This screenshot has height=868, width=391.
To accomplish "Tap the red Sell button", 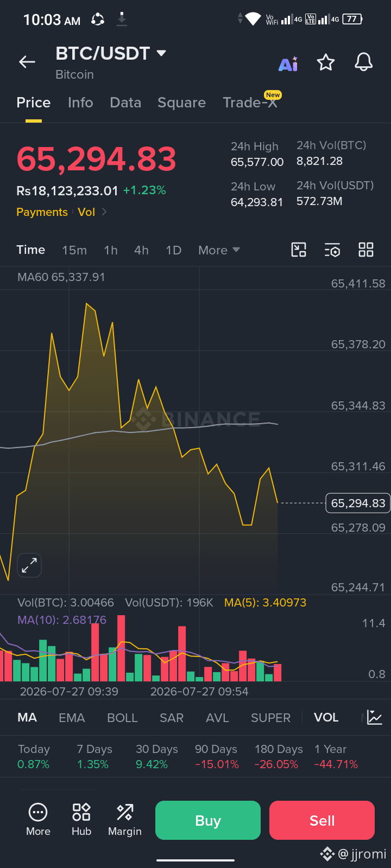I will click(x=322, y=820).
